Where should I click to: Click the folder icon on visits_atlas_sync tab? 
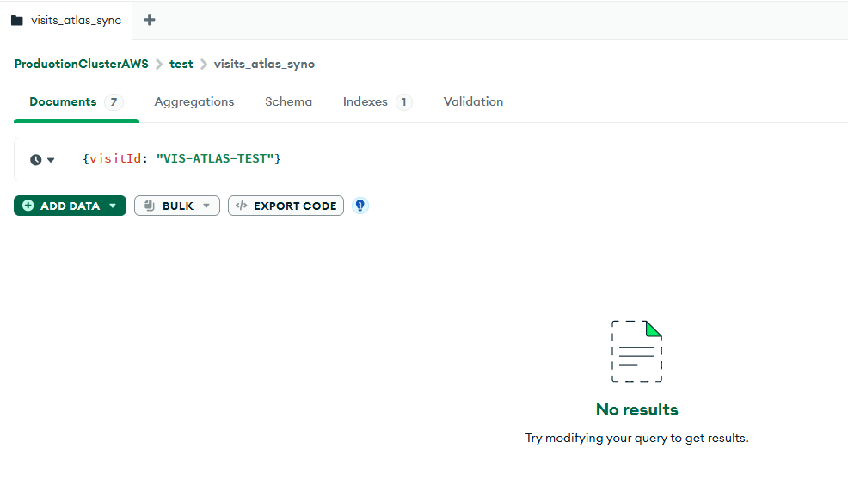(17, 21)
